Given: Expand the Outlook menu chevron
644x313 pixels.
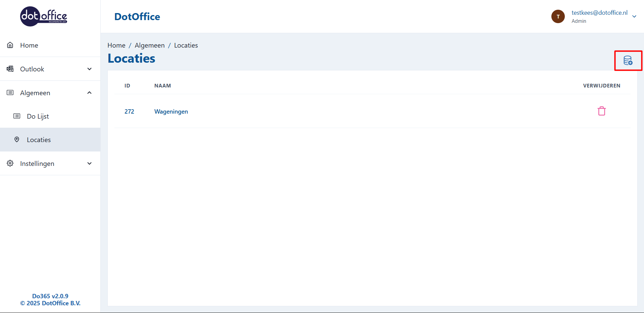Looking at the screenshot, I should coord(89,69).
